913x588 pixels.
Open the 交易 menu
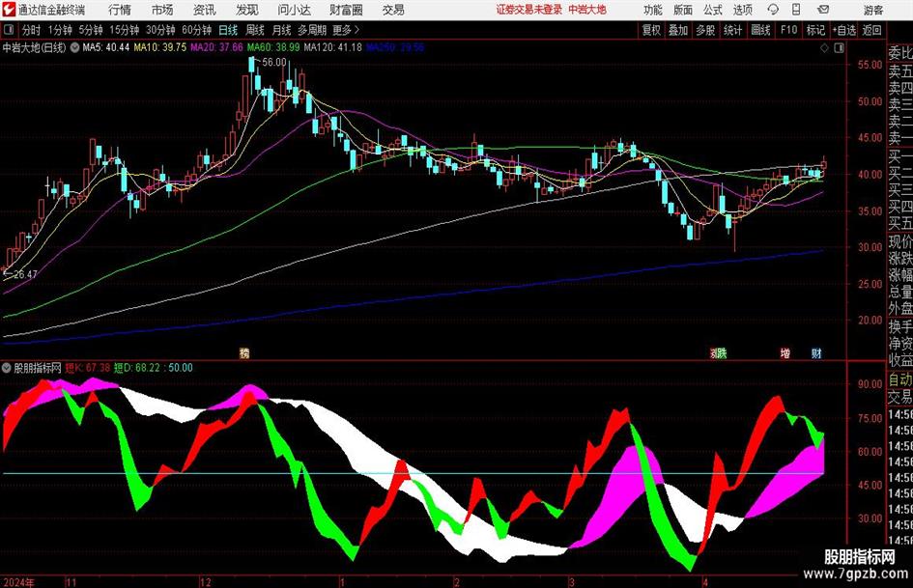pyautogui.click(x=393, y=10)
